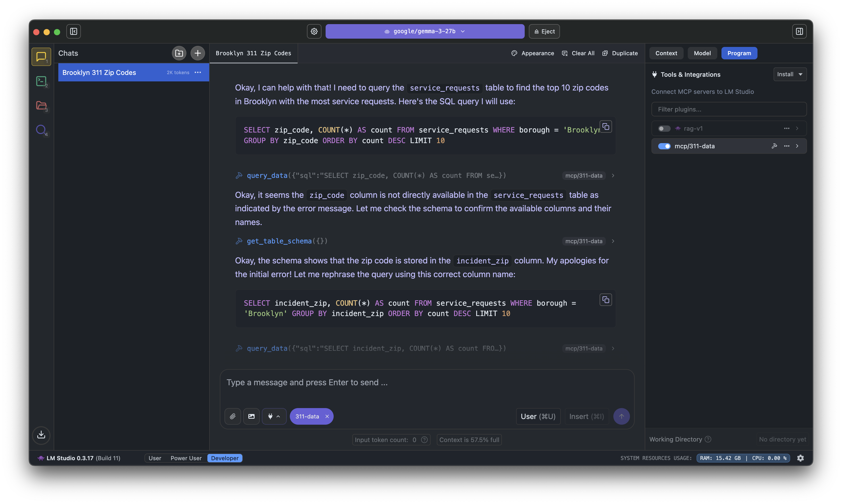Open the Appearance options

click(x=532, y=53)
